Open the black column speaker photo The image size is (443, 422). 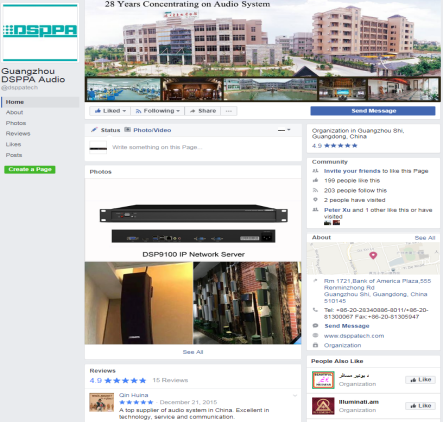coord(139,303)
